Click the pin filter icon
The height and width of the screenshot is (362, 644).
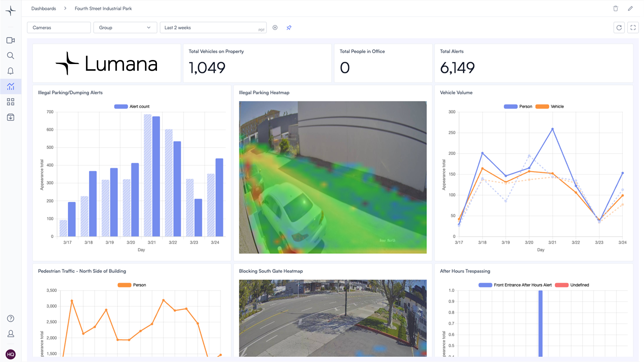[289, 27]
